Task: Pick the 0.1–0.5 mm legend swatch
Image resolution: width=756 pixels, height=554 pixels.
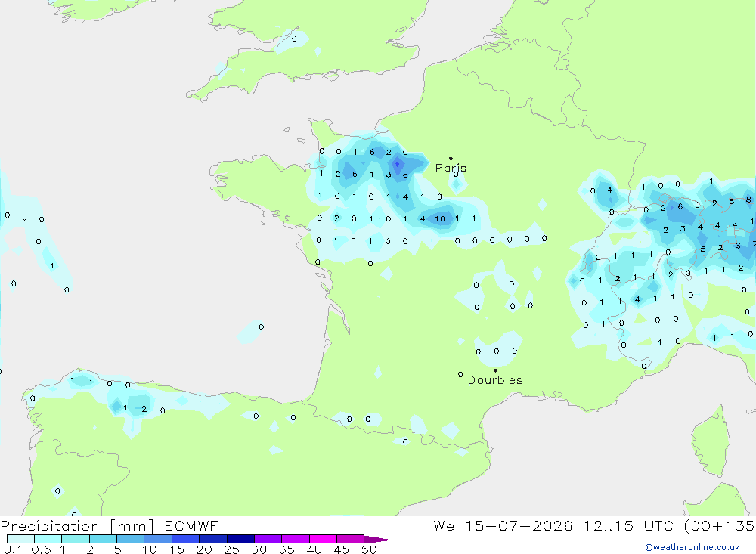Action: 20,539
